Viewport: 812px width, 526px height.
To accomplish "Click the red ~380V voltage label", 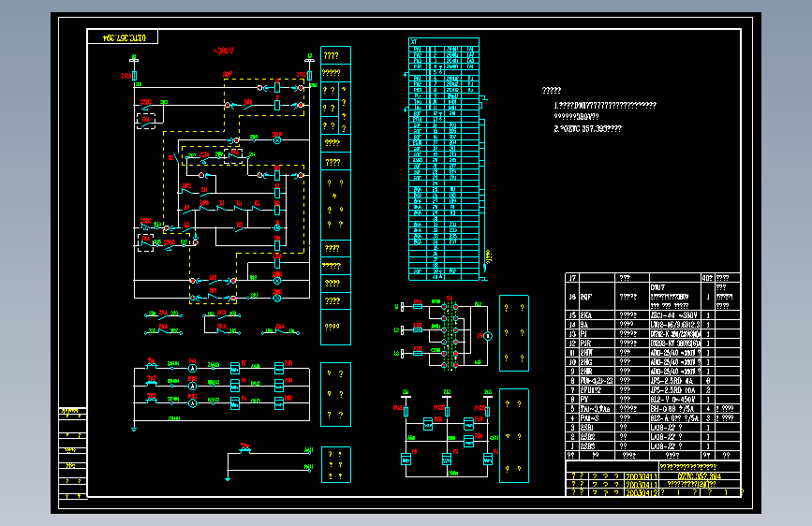I will (223, 51).
